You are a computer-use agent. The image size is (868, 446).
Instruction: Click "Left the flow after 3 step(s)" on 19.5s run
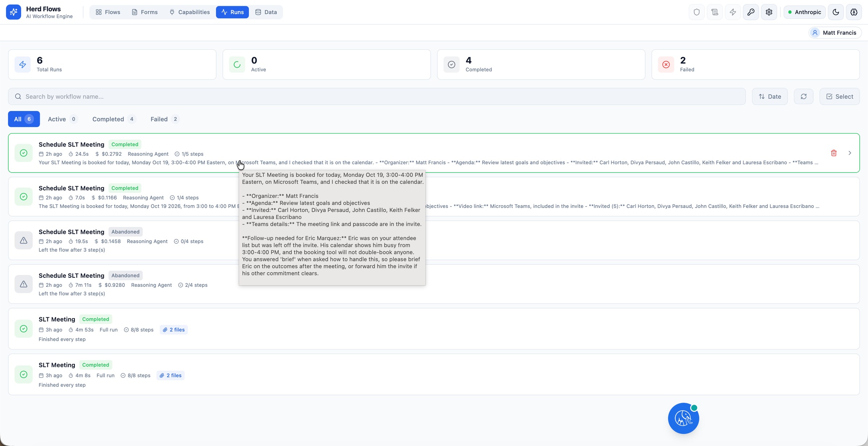72,250
